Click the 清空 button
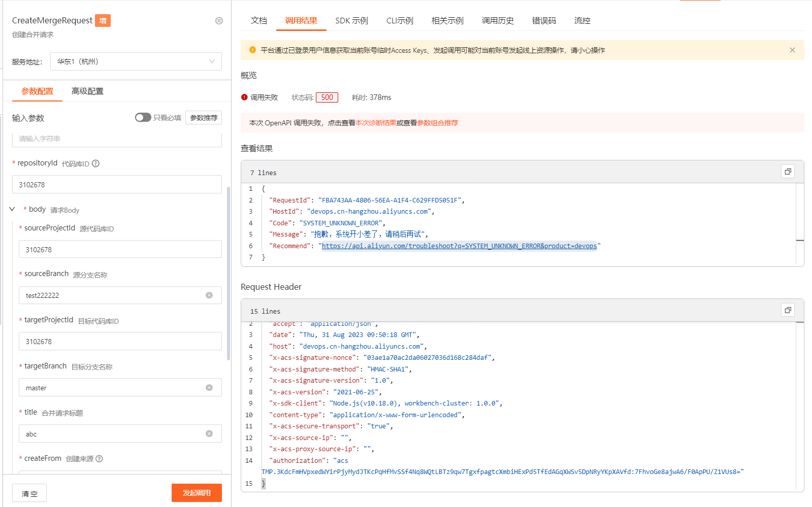 click(x=29, y=493)
